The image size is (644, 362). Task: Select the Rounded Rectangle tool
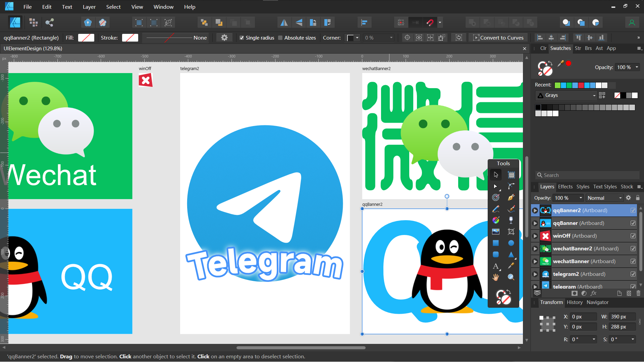point(496,254)
